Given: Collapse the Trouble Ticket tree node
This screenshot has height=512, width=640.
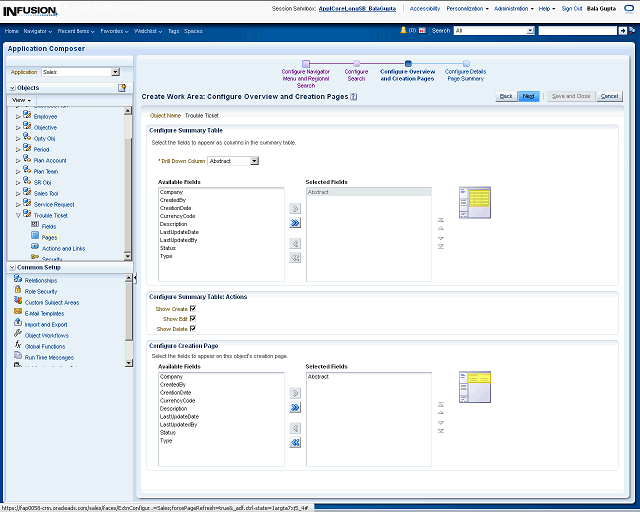Looking at the screenshot, I should (x=17, y=215).
